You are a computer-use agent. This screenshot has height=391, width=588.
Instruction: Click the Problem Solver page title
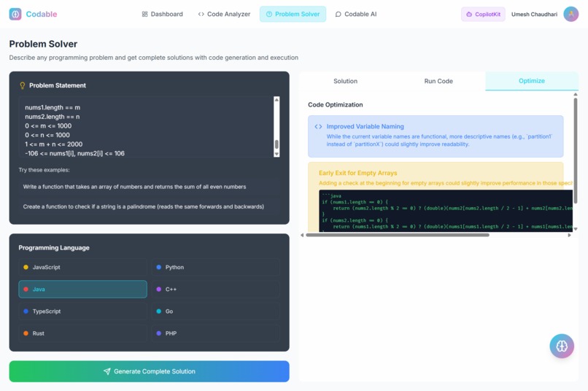43,44
